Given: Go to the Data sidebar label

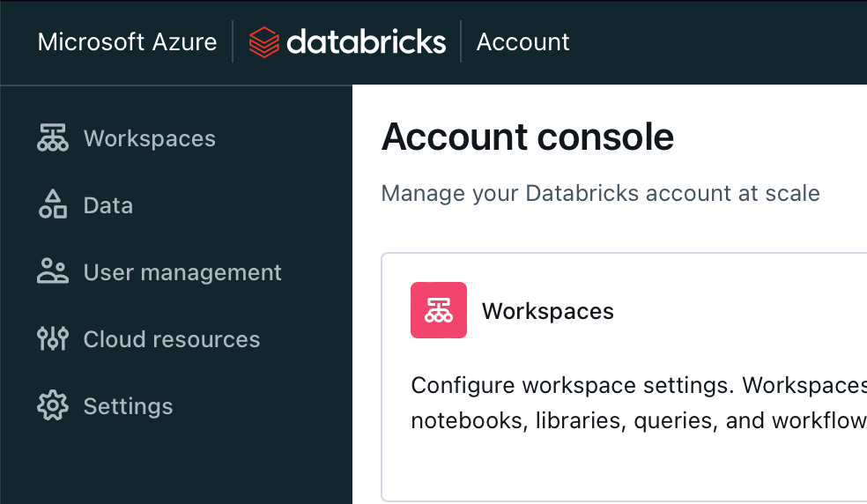Looking at the screenshot, I should 107,205.
